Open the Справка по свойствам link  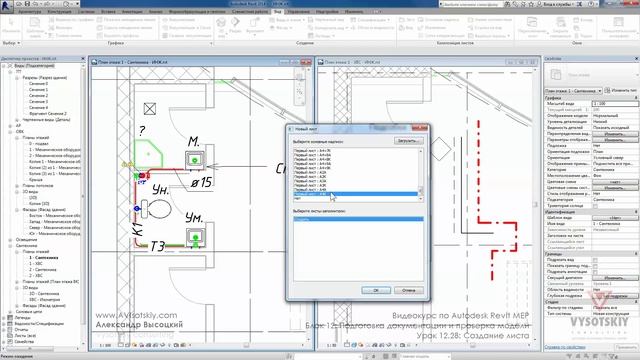[565, 347]
